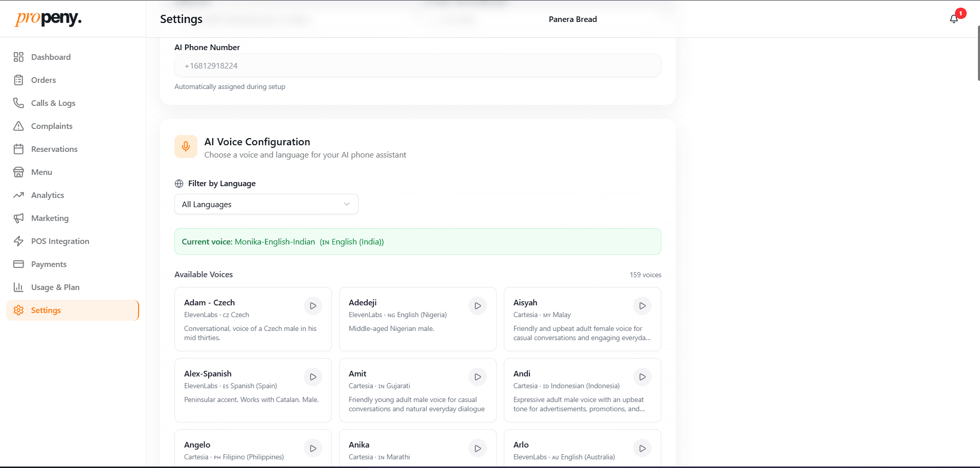The width and height of the screenshot is (980, 468).
Task: Click the Analytics trend line icon
Action: [18, 195]
